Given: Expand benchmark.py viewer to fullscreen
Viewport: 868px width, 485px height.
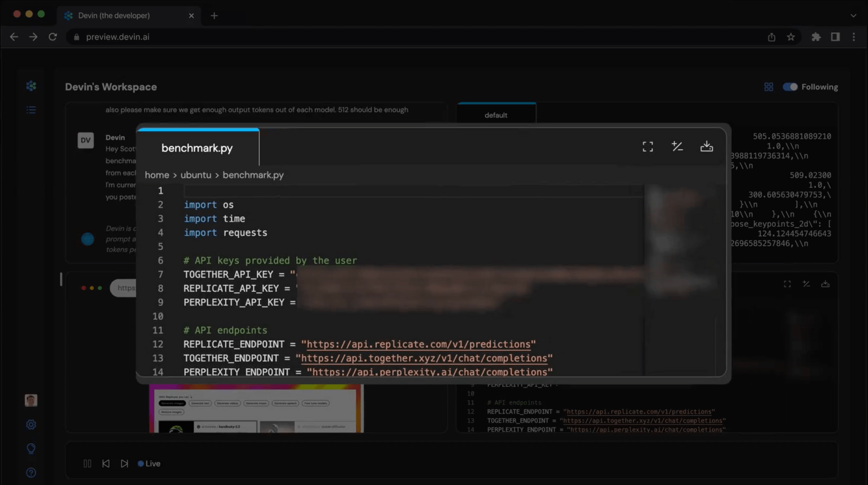Looking at the screenshot, I should tap(648, 146).
